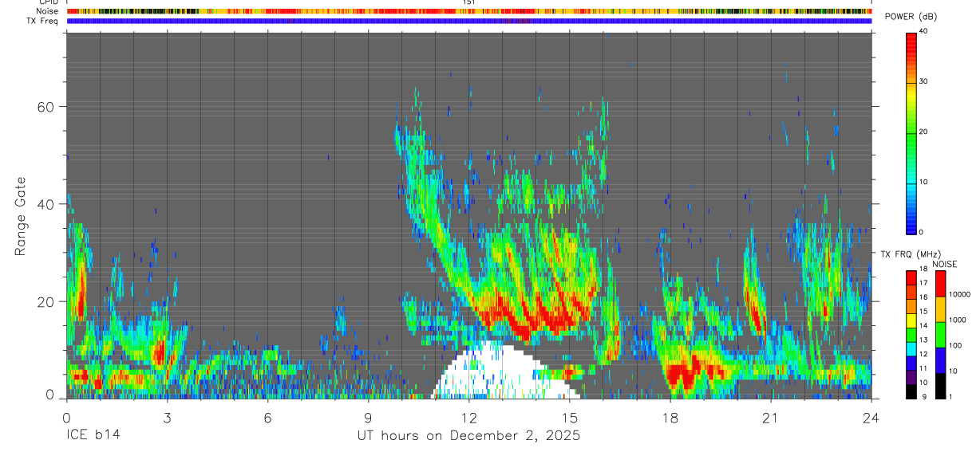Click the 40 tick on POWER scale
980x452 pixels.
click(924, 31)
